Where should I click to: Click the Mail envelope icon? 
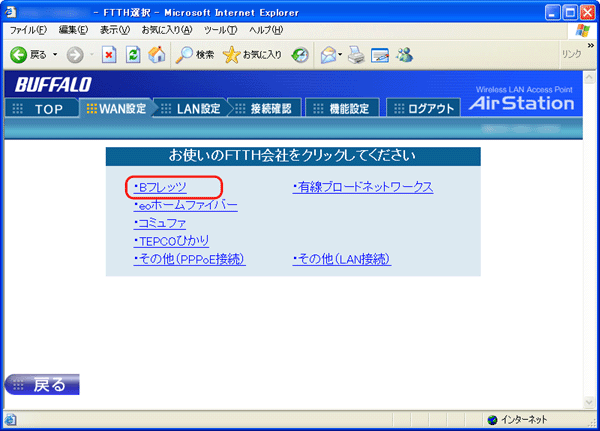point(329,55)
